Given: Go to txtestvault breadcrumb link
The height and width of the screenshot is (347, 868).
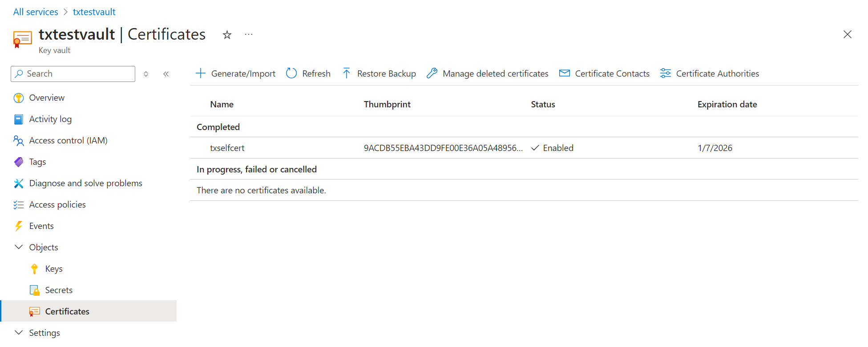Looking at the screenshot, I should click(x=94, y=12).
